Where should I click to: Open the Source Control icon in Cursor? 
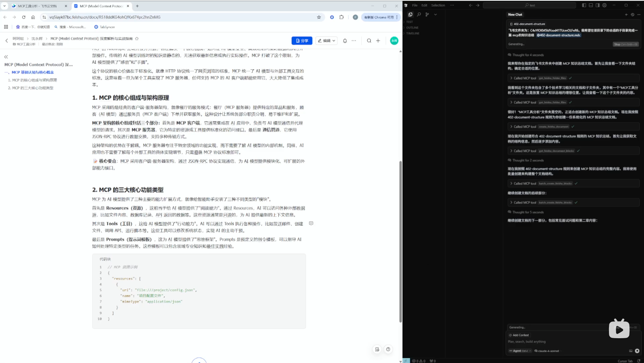(427, 14)
